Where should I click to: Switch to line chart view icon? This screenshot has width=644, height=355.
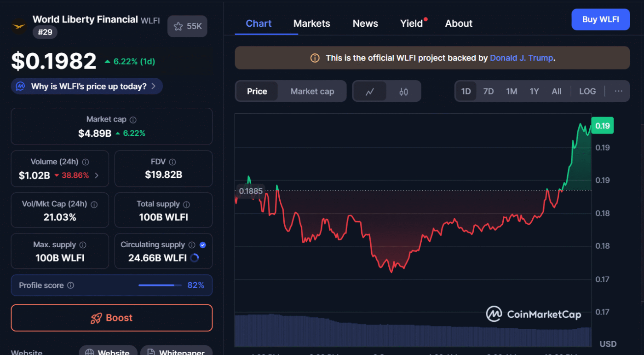pos(369,91)
